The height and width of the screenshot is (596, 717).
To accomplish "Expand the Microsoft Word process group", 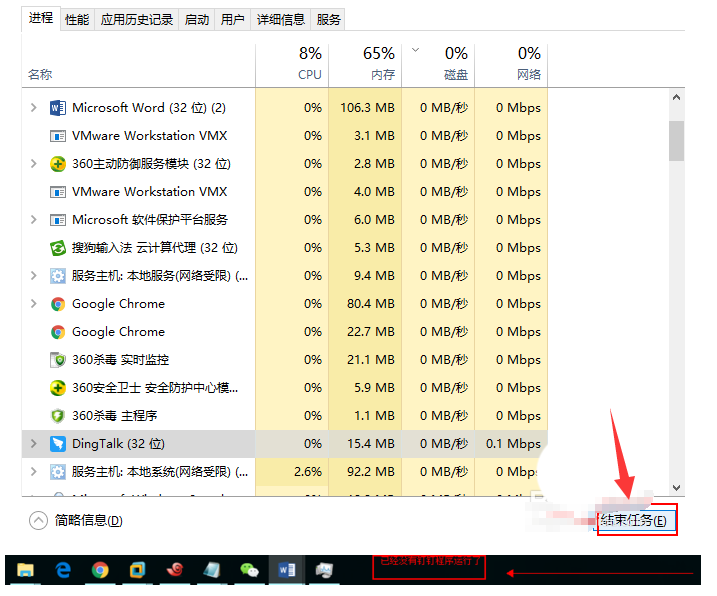I will coord(33,108).
